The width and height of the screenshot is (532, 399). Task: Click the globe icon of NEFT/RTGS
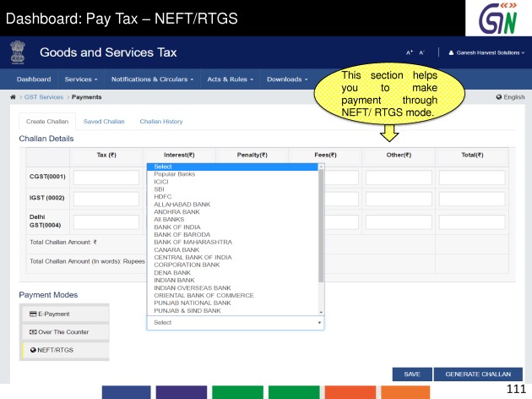pyautogui.click(x=33, y=350)
